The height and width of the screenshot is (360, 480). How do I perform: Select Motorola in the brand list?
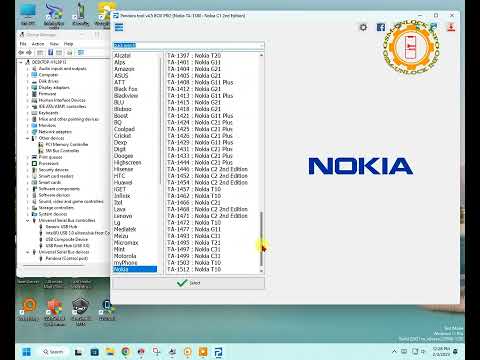pos(125,256)
